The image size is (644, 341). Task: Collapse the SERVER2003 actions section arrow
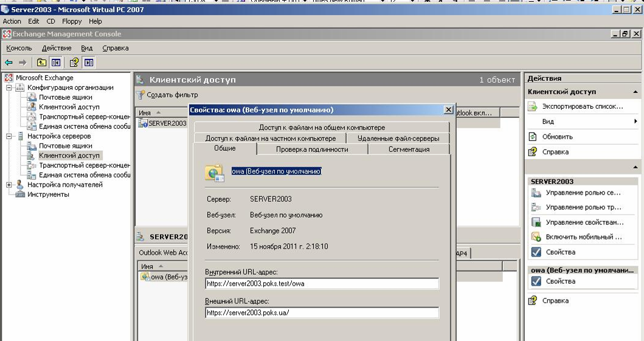pos(635,167)
